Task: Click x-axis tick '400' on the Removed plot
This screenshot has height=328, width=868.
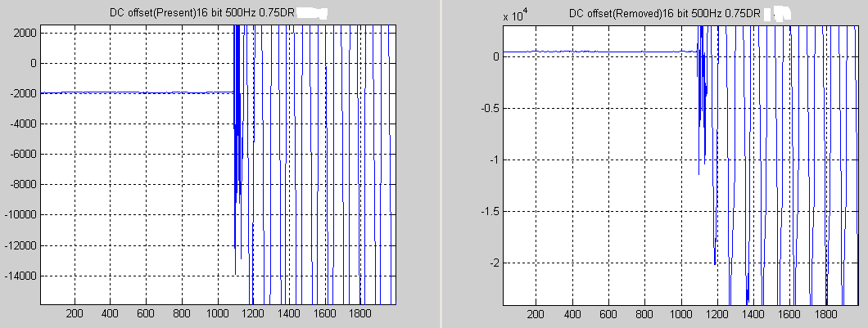Action: coord(572,313)
